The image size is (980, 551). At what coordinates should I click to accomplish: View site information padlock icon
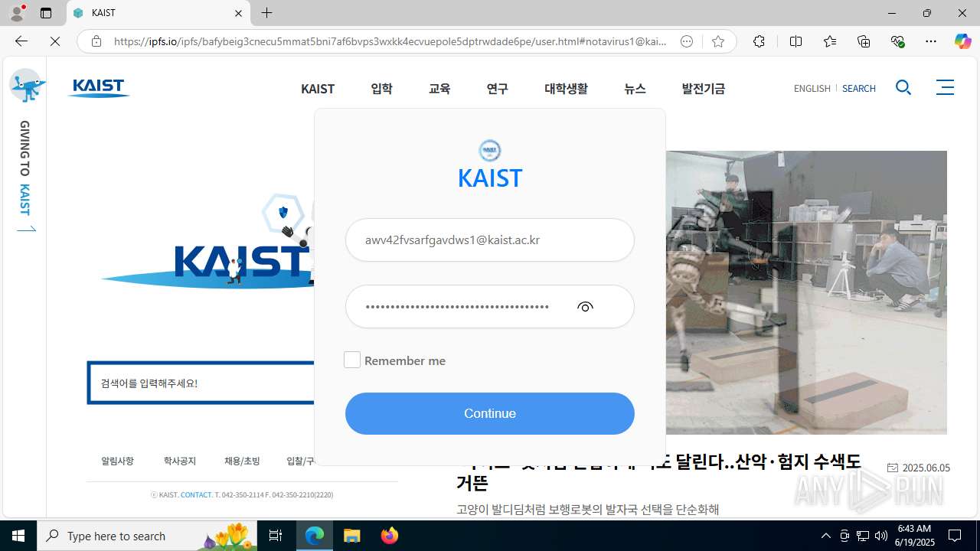pos(96,41)
